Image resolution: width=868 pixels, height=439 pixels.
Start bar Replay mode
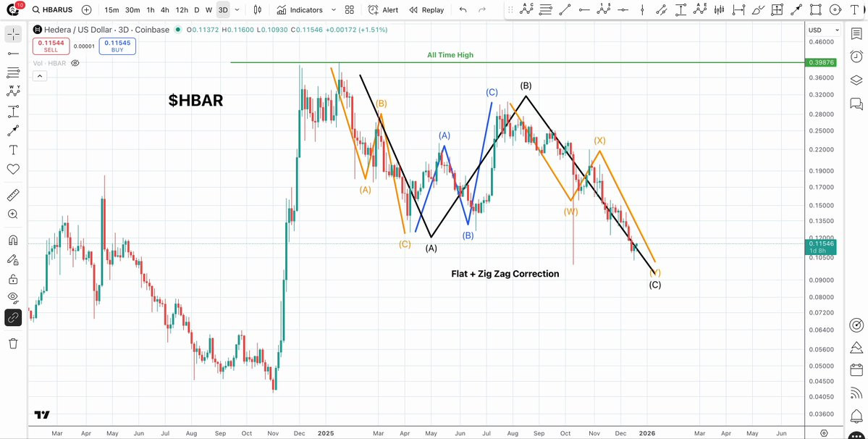point(426,10)
